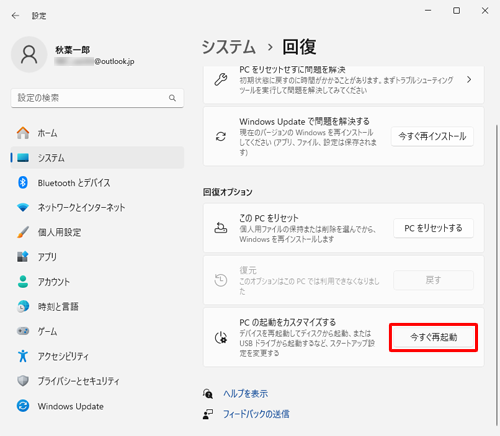
Task: Click the 今すぐ再インストール button
Action: pos(432,136)
